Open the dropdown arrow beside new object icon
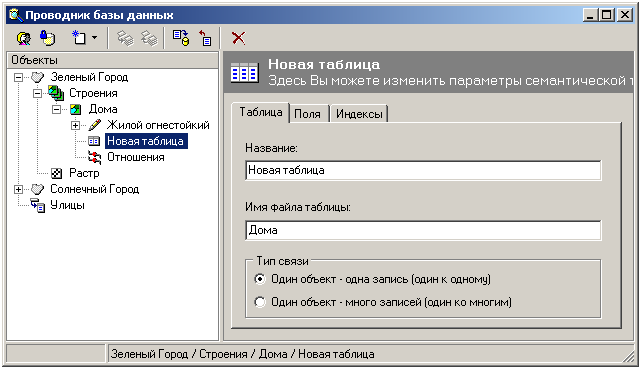 pyautogui.click(x=94, y=38)
